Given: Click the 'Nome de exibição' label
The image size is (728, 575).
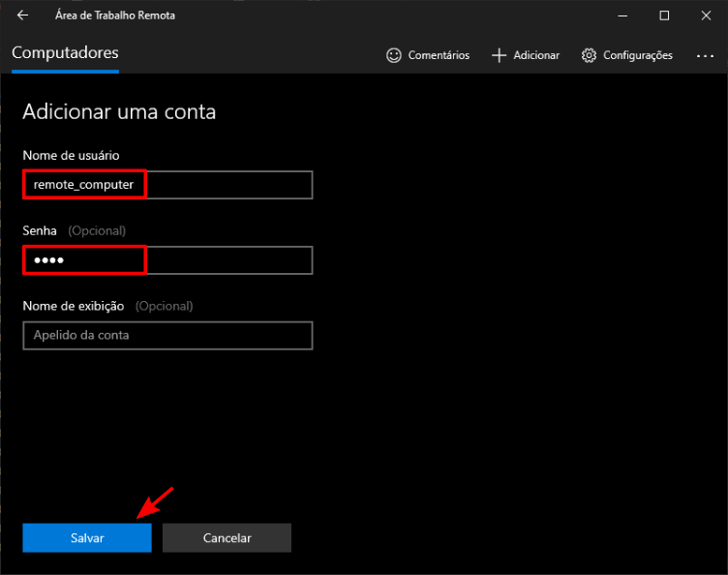Looking at the screenshot, I should pyautogui.click(x=74, y=306).
